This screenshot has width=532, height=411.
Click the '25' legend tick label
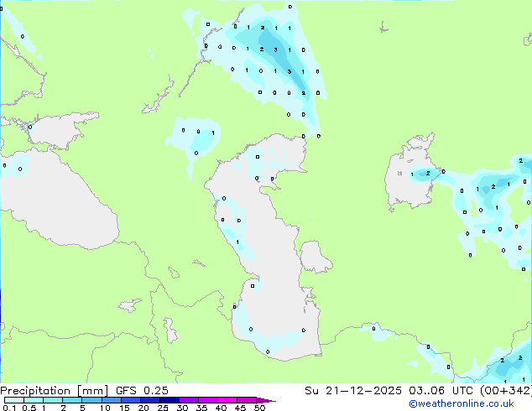(x=163, y=408)
